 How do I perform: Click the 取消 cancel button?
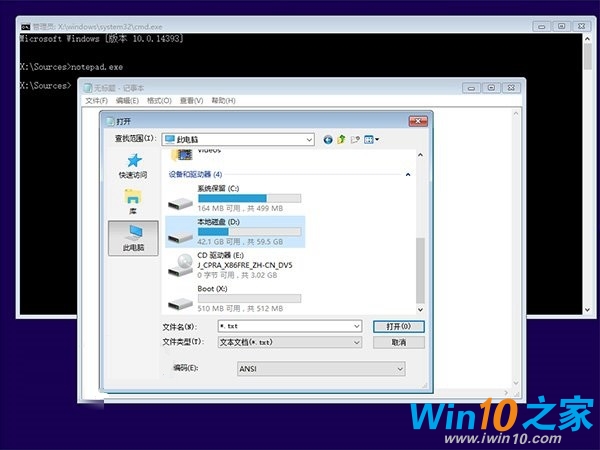(398, 342)
